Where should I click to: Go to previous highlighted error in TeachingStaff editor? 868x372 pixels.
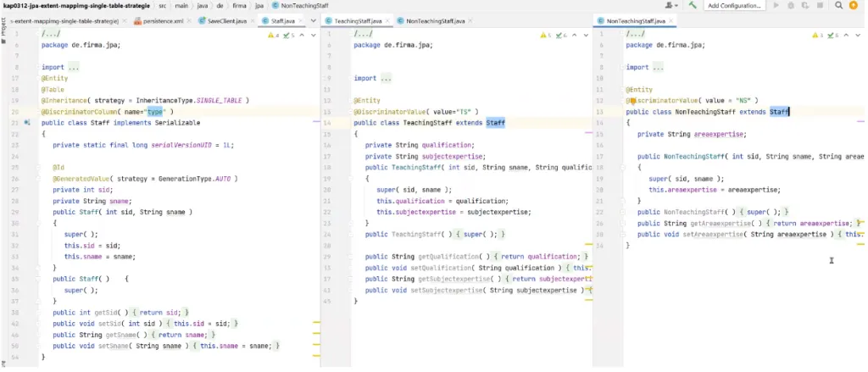click(x=574, y=35)
